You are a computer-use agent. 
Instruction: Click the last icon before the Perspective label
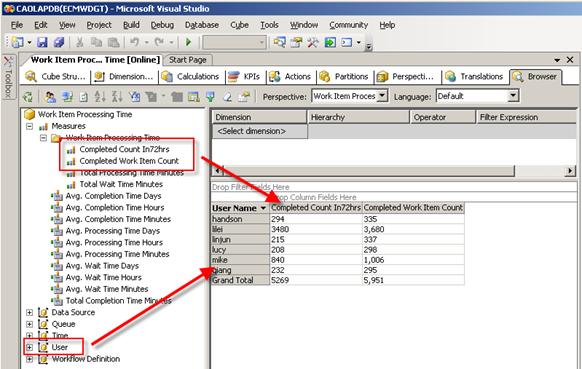(244, 97)
